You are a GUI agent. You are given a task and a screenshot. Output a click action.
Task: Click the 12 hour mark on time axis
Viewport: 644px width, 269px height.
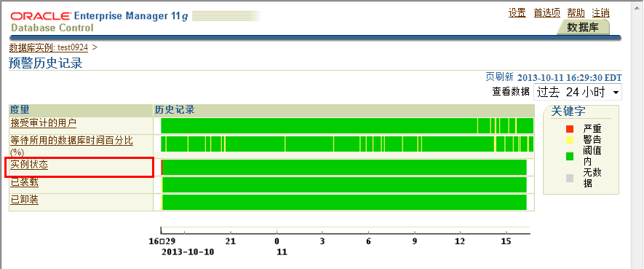[460, 241]
